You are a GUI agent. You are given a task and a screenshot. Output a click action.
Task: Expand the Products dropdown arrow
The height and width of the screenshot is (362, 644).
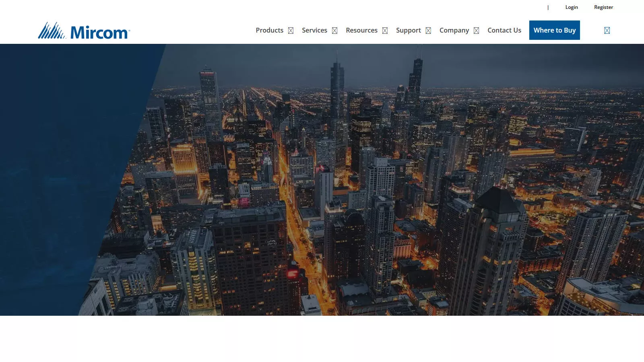(x=291, y=31)
